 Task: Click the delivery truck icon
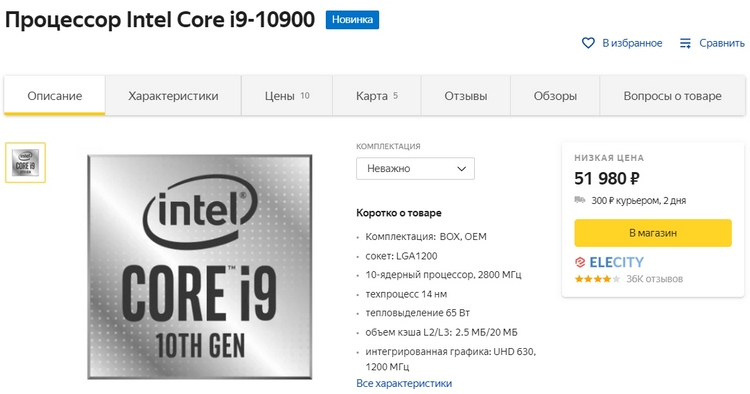coord(580,200)
